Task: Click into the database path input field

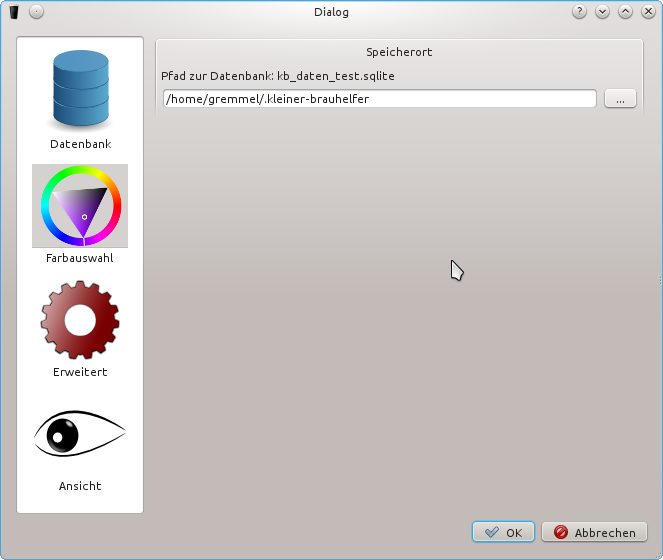Action: [378, 99]
